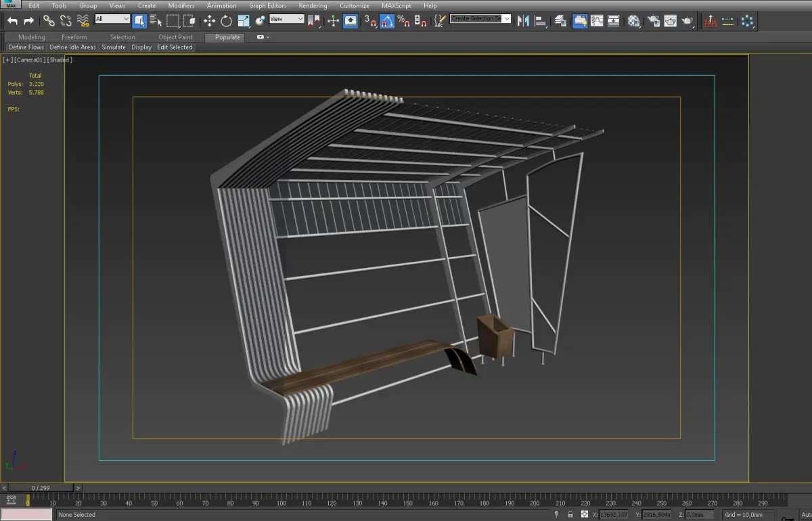Click the Select and Link chain icon
The height and width of the screenshot is (521, 812).
pyautogui.click(x=49, y=21)
